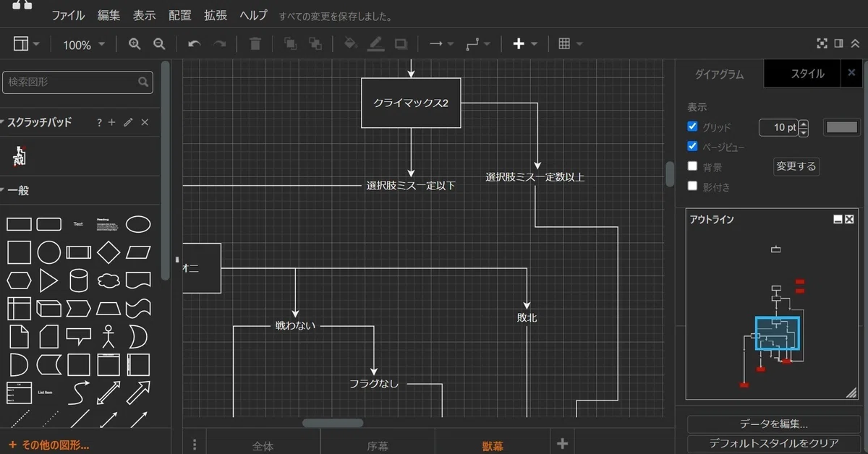Open the table insert dropdown
This screenshot has height=454, width=868.
[571, 44]
